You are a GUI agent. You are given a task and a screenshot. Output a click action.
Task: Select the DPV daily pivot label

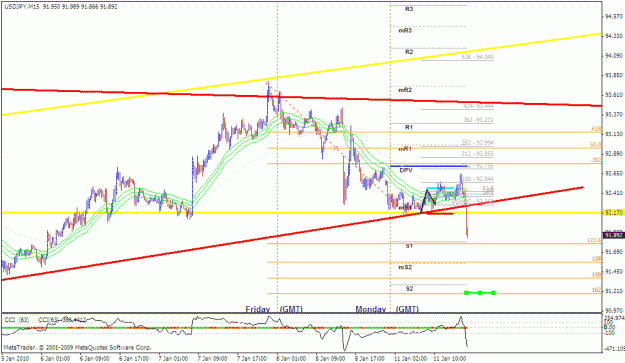pos(406,171)
